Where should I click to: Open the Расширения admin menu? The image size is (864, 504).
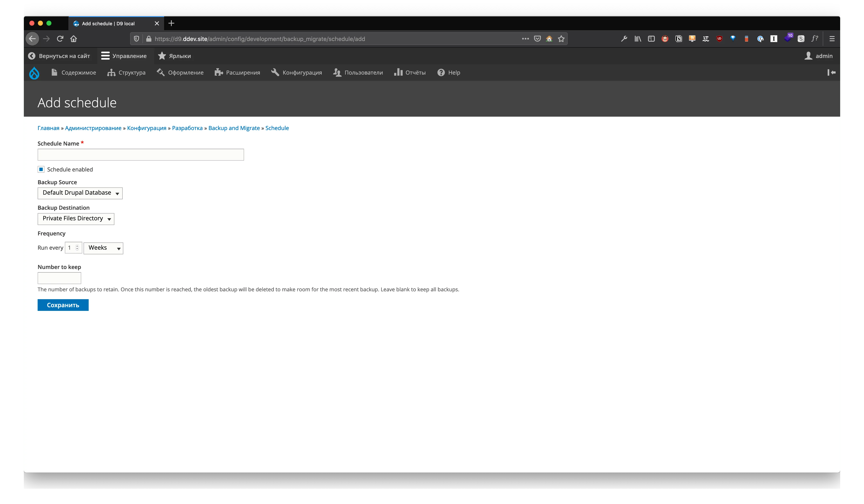click(x=237, y=73)
